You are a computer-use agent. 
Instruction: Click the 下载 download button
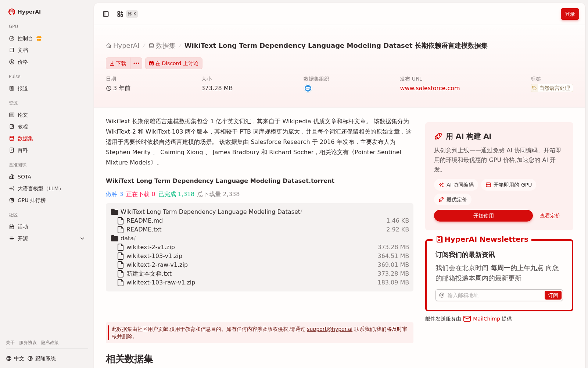coord(118,63)
